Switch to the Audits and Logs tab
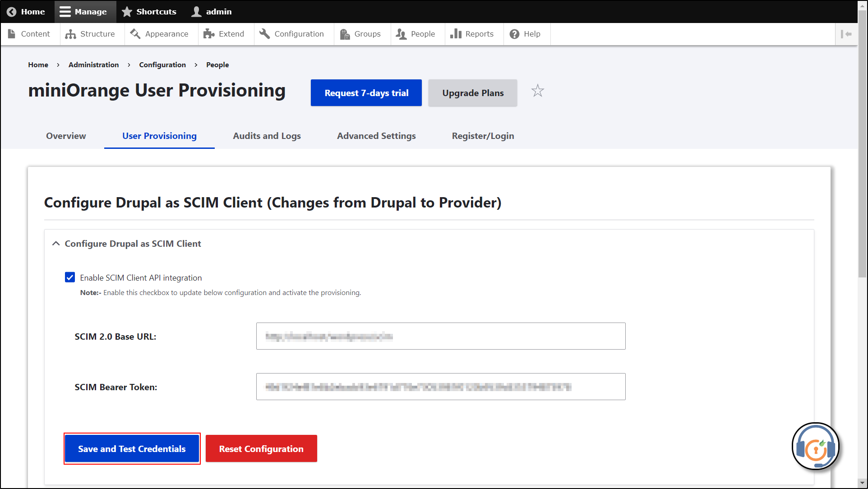The width and height of the screenshot is (868, 489). [267, 136]
